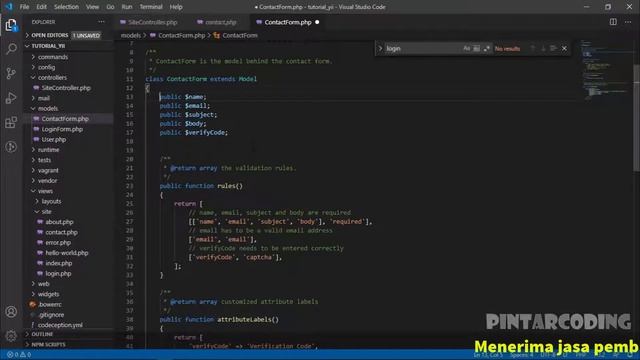Open the Search view in activity bar

(x=11, y=49)
